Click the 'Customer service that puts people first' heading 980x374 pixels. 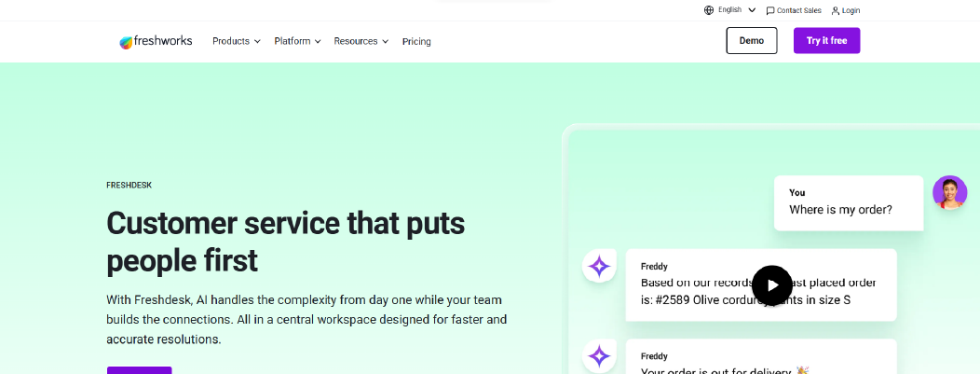point(286,242)
